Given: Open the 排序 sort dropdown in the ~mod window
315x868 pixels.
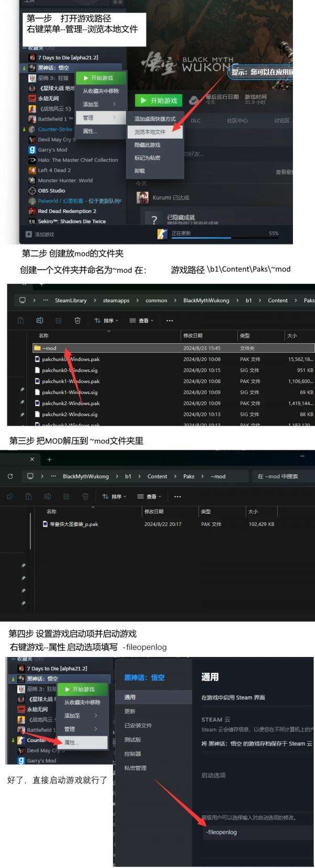Looking at the screenshot, I should coord(114,496).
